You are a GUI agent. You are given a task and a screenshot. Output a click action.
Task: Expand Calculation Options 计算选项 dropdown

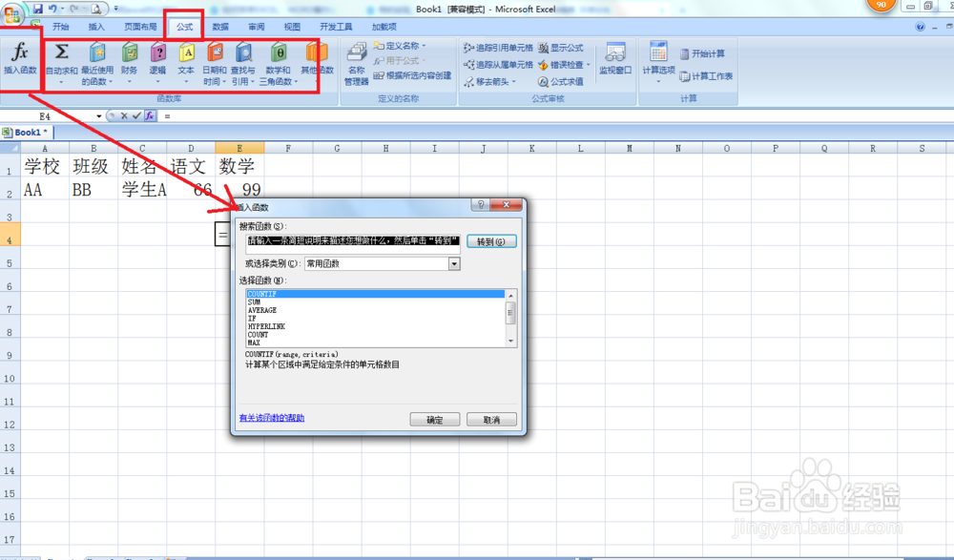click(x=659, y=81)
